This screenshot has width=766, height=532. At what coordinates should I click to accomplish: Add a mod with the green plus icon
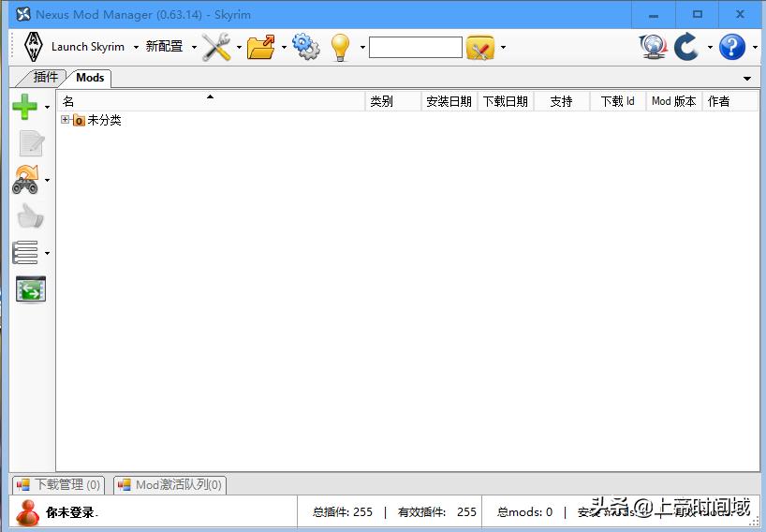pyautogui.click(x=24, y=107)
